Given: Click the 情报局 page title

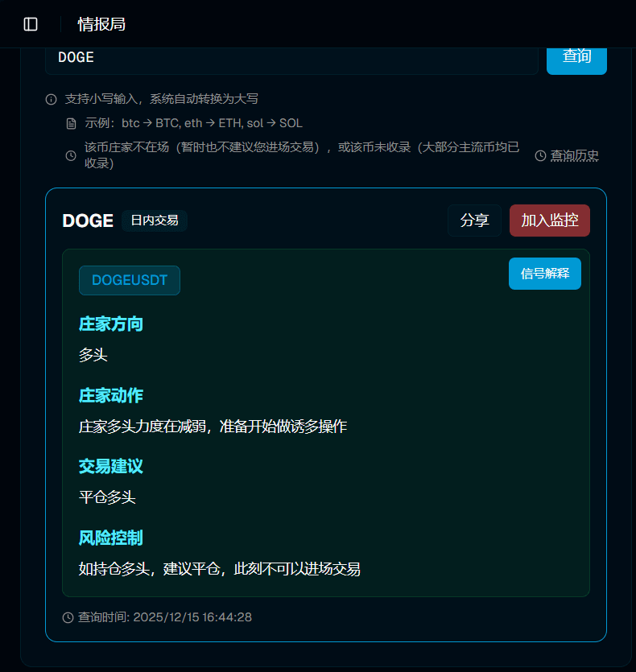Looking at the screenshot, I should [101, 24].
